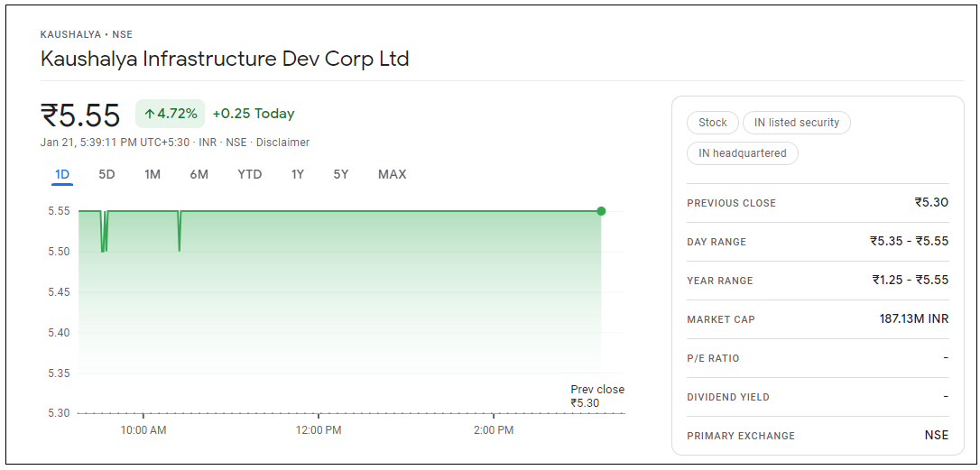The image size is (980, 470).
Task: Select the YTD chart range
Action: click(249, 174)
